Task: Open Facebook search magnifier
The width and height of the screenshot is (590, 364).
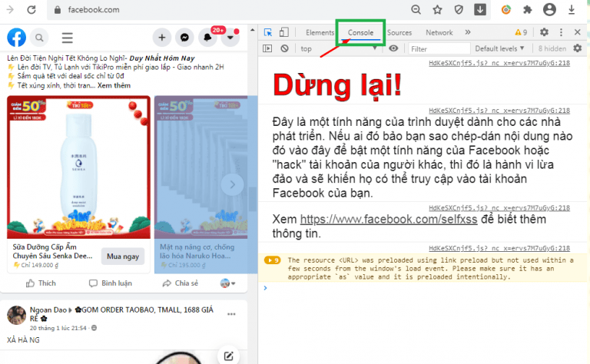Action: [39, 38]
